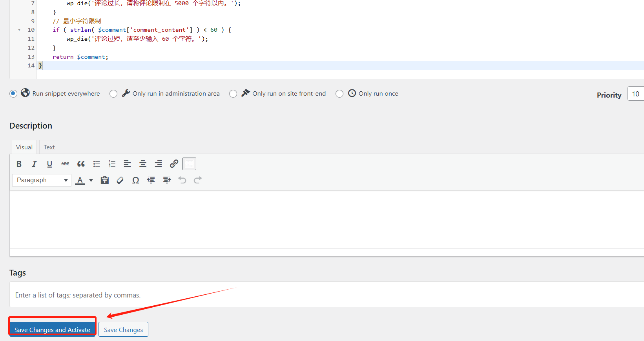This screenshot has width=644, height=341.
Task: Click the Save Changes button
Action: click(x=123, y=330)
